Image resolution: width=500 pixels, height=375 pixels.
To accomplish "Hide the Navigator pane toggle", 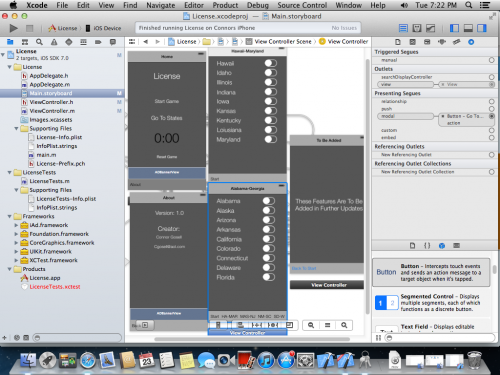I will click(454, 28).
